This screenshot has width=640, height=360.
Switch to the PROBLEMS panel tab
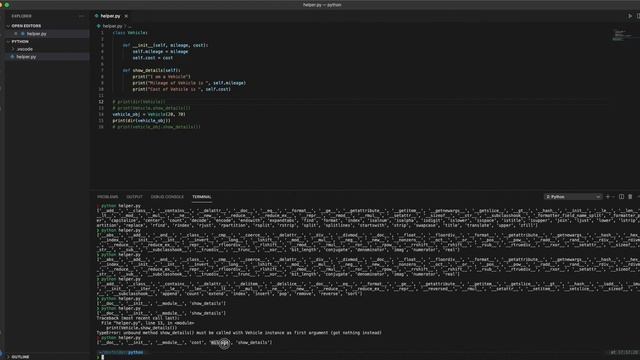pyautogui.click(x=108, y=197)
